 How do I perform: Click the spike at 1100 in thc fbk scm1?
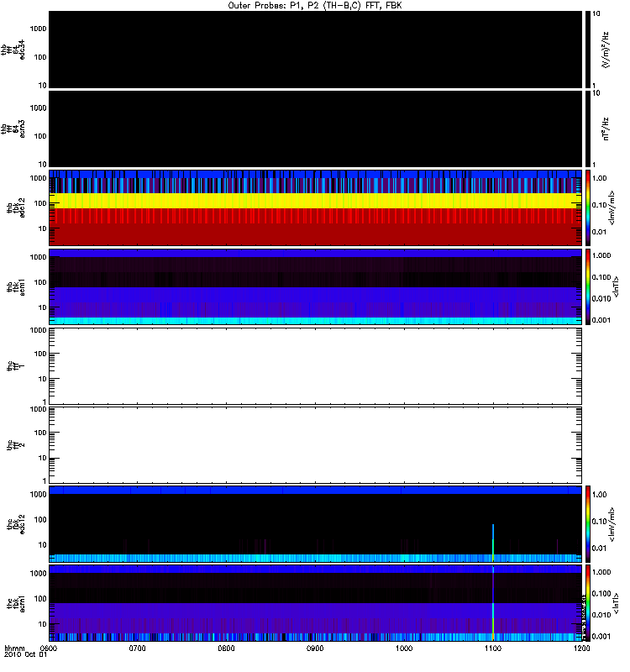point(493,603)
